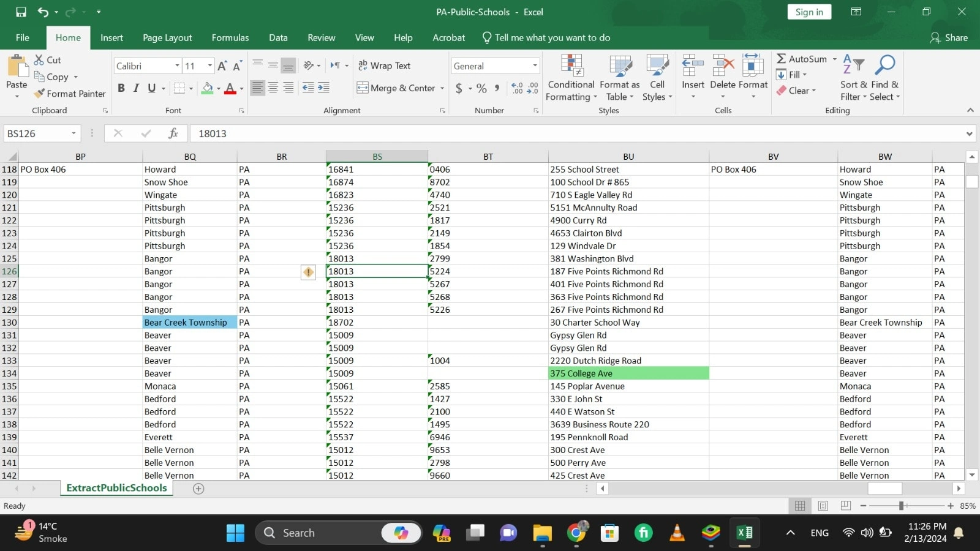The width and height of the screenshot is (980, 551).
Task: Switch to Page Break Preview icon
Action: (x=846, y=506)
